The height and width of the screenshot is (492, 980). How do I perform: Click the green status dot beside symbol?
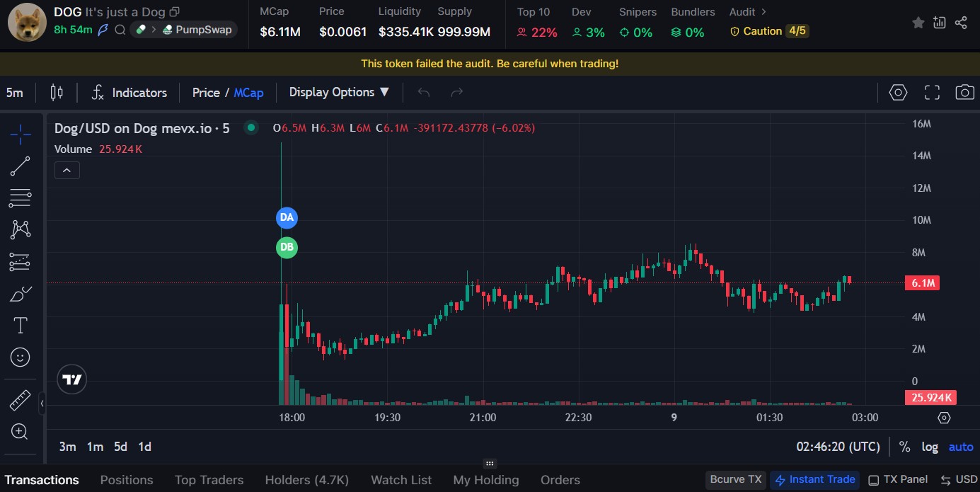250,127
